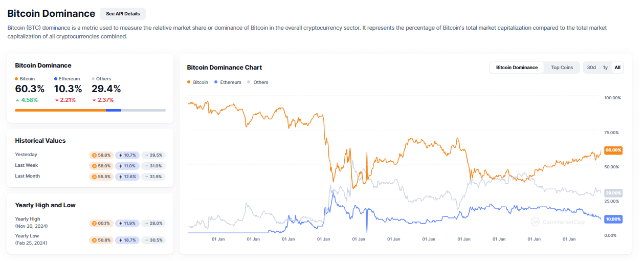Click the Ethereum icon in Yesterday's 10.7% chip
The width and height of the screenshot is (644, 261).
coord(121,155)
